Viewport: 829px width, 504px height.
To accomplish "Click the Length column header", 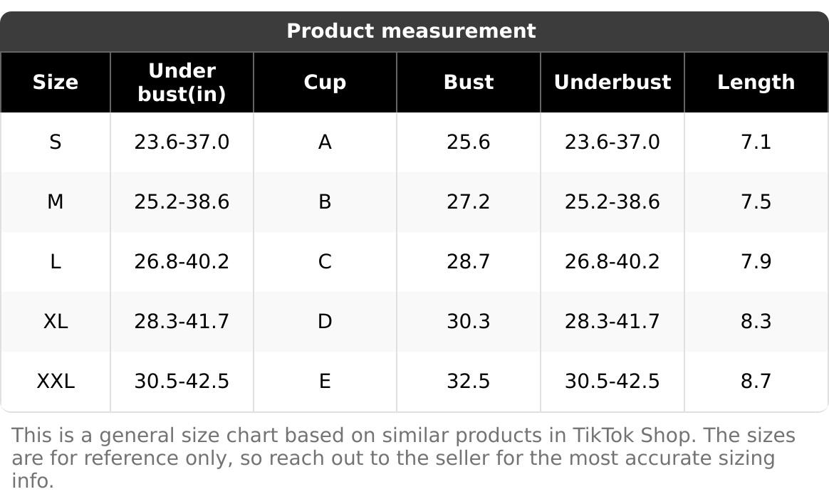I will pyautogui.click(x=756, y=83).
